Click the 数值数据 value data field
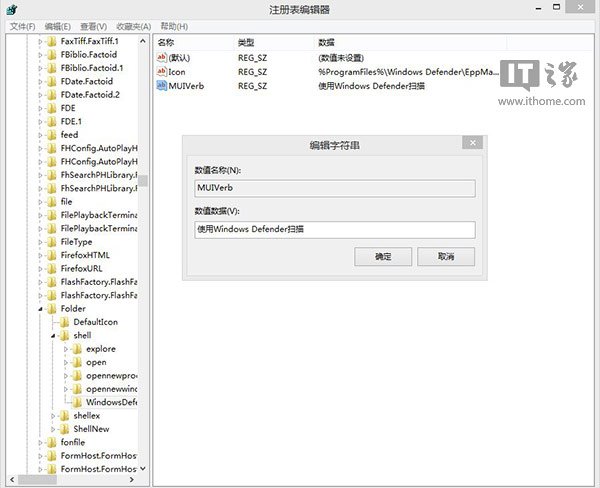The image size is (600, 488). point(335,229)
